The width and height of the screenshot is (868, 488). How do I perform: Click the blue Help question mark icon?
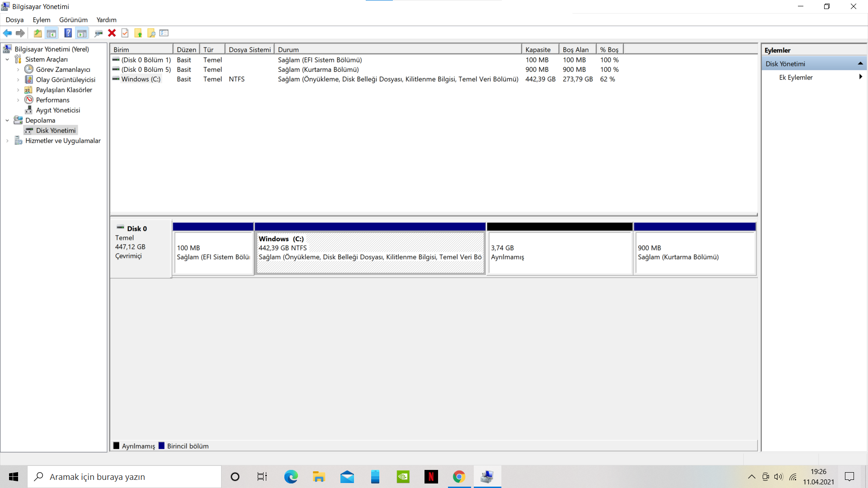click(x=68, y=33)
